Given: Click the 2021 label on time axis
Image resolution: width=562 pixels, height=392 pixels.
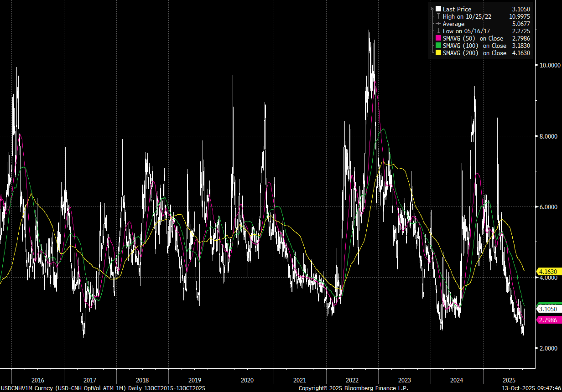Looking at the screenshot, I should 300,380.
